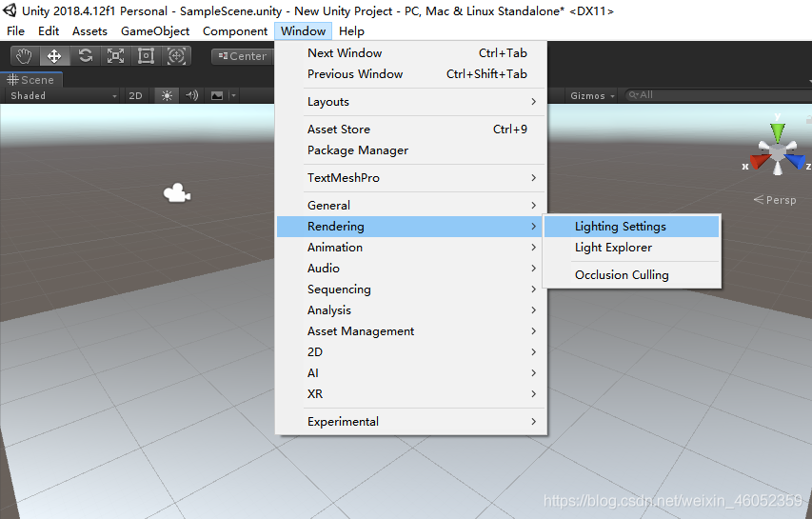
Task: Open scene effects dropdown arrow
Action: [233, 95]
